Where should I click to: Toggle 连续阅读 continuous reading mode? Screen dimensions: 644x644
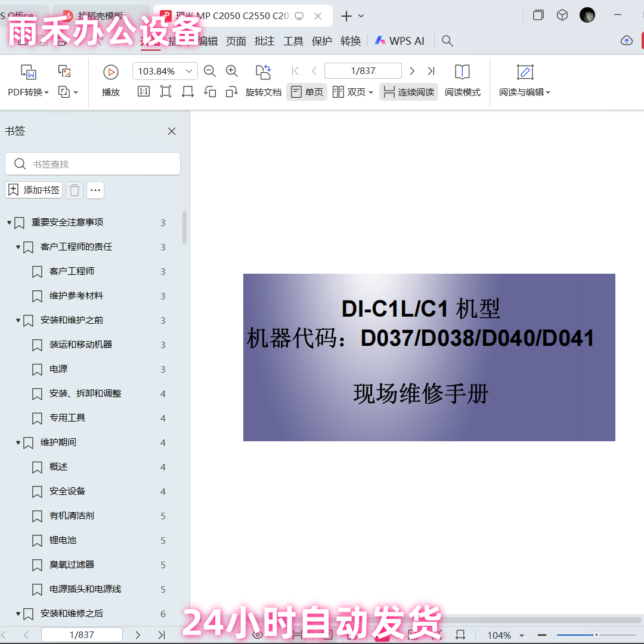[x=408, y=92]
